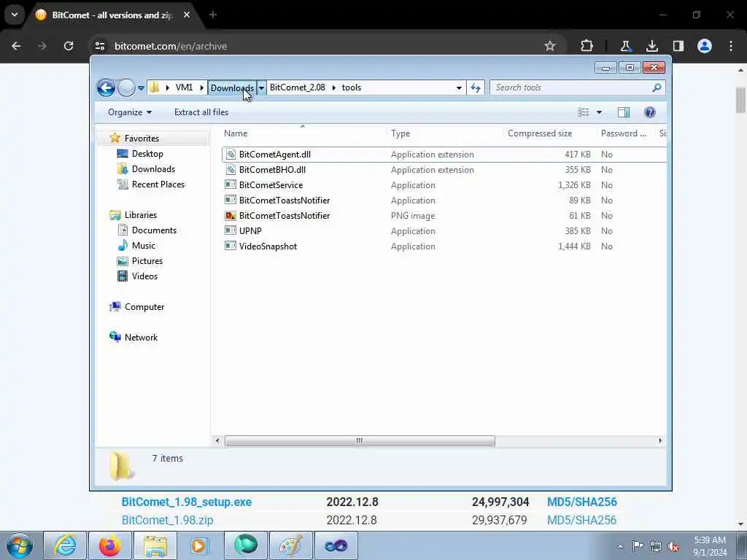Open a new Chrome tab
The image size is (747, 560).
pos(213,15)
